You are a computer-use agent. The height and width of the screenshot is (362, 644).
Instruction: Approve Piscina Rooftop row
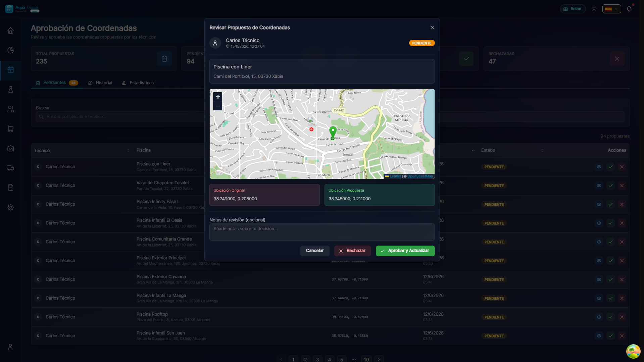(610, 317)
